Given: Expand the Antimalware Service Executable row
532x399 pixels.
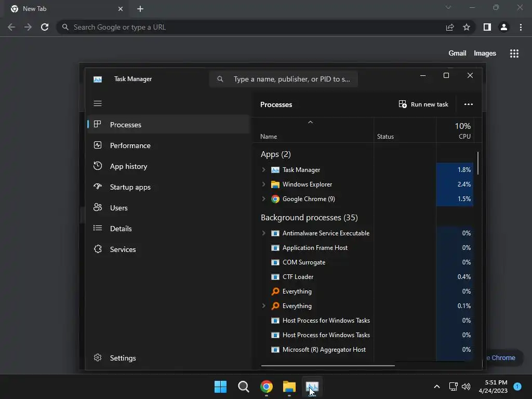Looking at the screenshot, I should pos(263,233).
